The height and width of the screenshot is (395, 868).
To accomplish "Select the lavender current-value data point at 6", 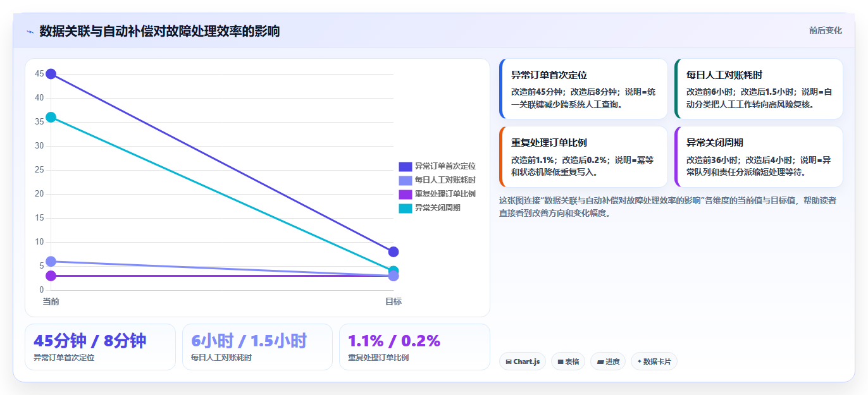I will tap(51, 262).
